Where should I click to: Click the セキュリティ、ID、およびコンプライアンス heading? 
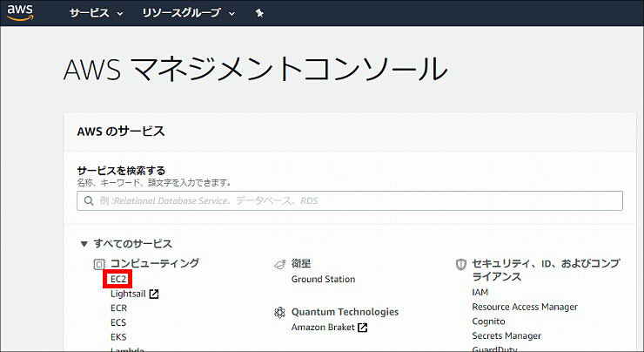pos(546,270)
